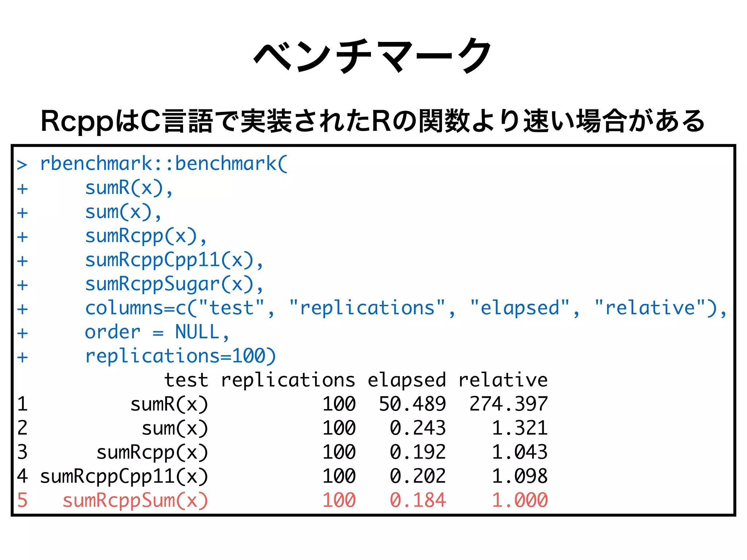Select the relative value 274.397
Viewport: 747px width, 560px height.
pos(508,404)
